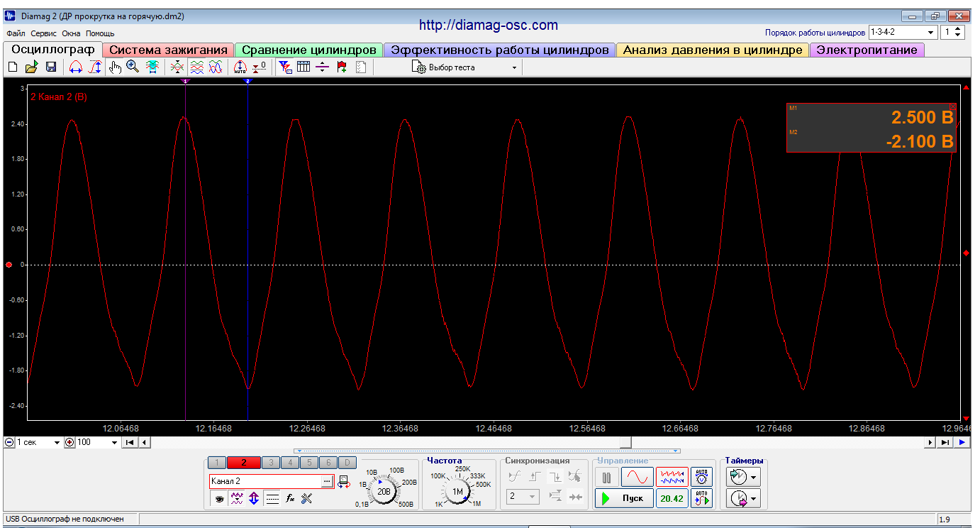
Task: Click the fx math function icon
Action: click(290, 499)
